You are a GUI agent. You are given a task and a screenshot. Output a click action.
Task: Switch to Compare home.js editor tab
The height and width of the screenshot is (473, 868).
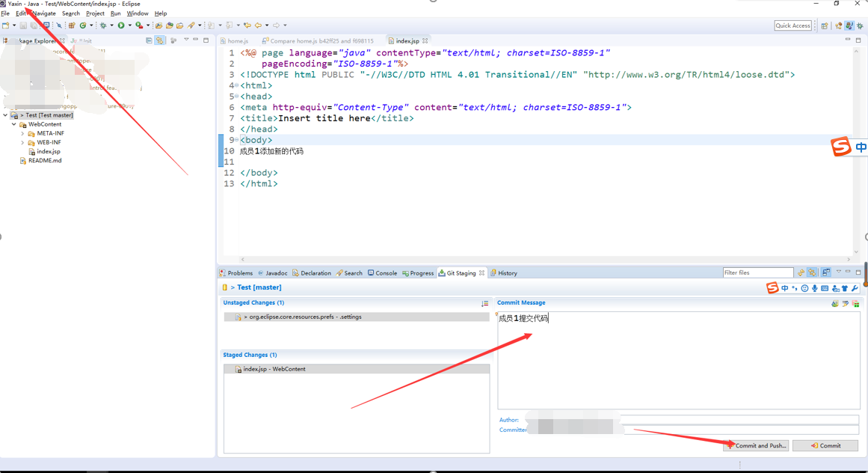[x=318, y=41]
